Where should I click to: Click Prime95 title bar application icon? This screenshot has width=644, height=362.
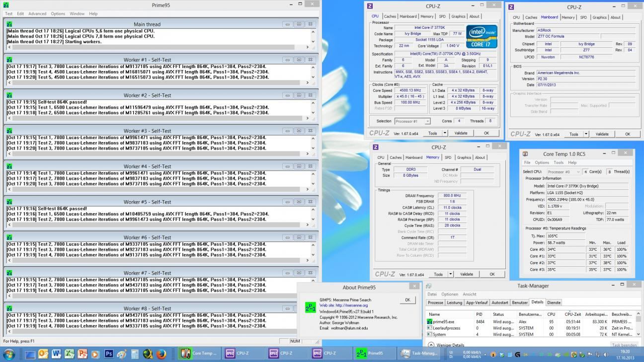click(x=6, y=5)
